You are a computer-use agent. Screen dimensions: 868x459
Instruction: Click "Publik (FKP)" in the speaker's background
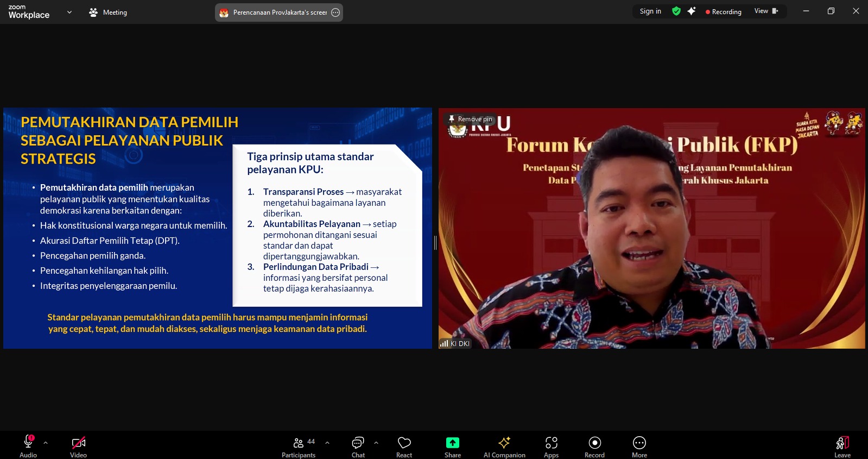[x=737, y=145]
